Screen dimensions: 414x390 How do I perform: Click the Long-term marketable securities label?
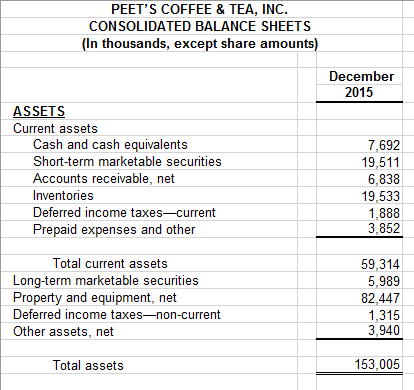tap(106, 280)
